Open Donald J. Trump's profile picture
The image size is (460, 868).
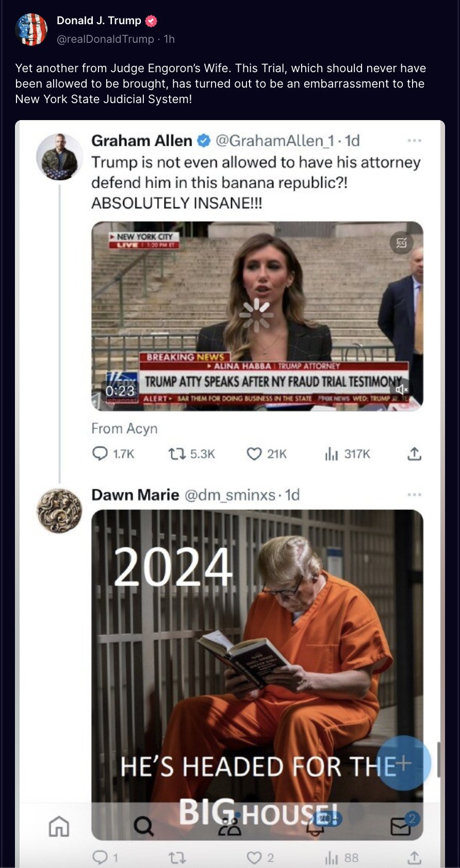(31, 29)
